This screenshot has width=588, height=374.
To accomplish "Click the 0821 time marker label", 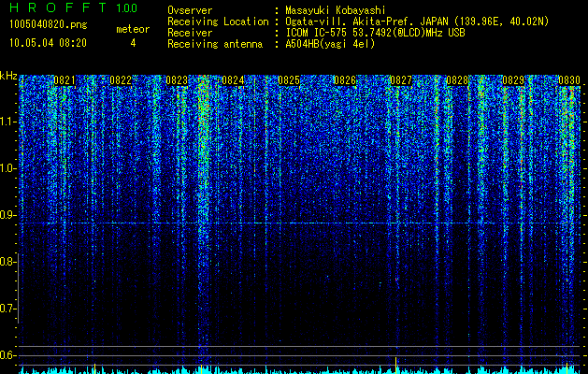I will [x=65, y=80].
